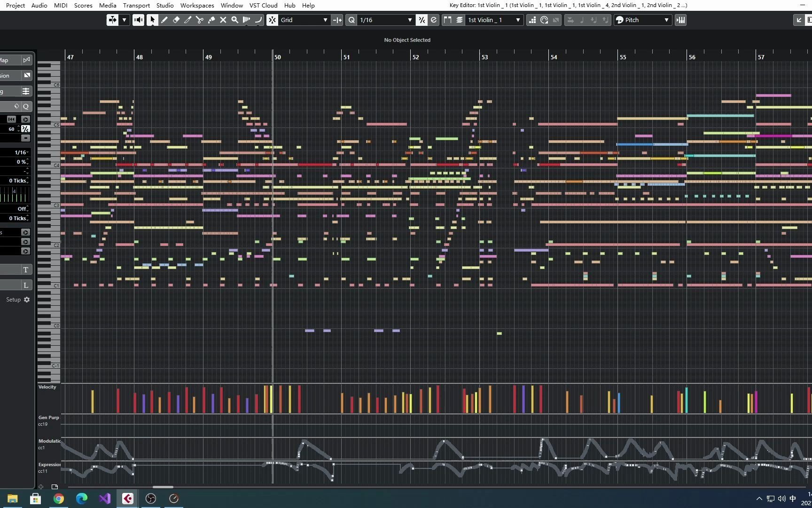
Task: Click the T section button in inspector
Action: tap(25, 270)
